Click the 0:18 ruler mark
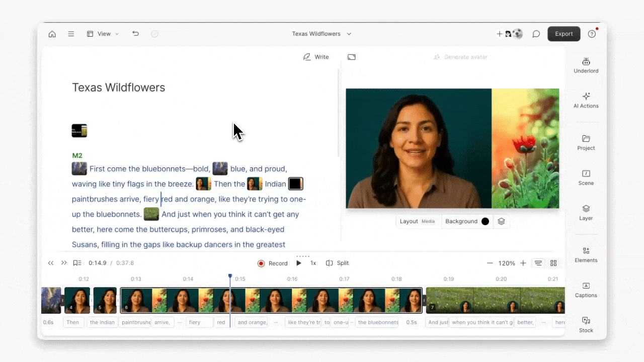The height and width of the screenshot is (362, 644). click(396, 279)
